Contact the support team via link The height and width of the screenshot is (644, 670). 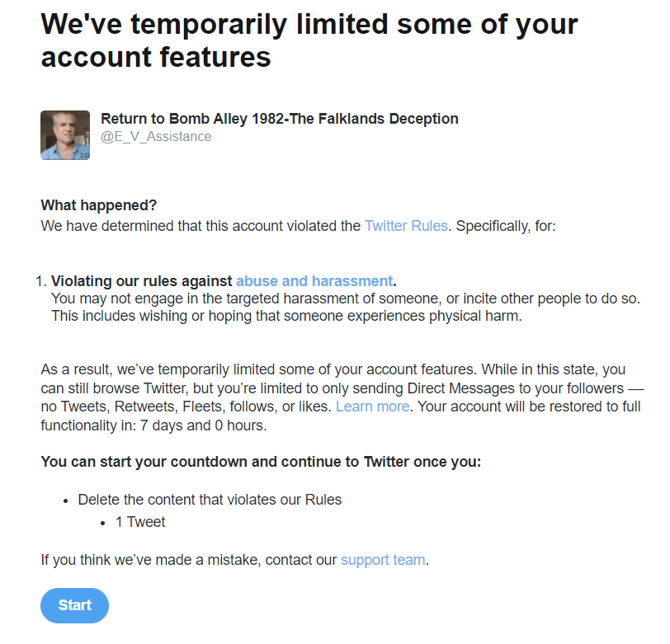click(383, 560)
